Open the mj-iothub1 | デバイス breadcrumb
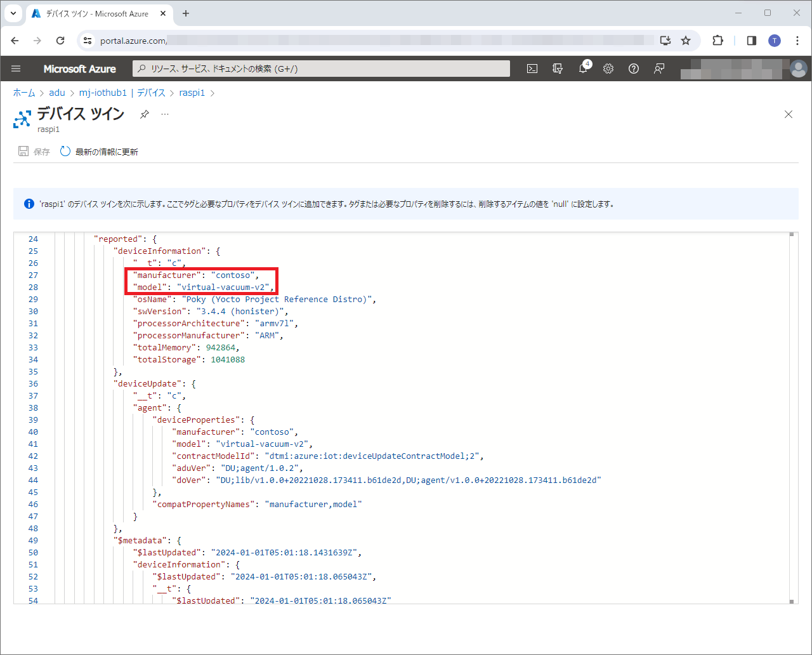Viewport: 812px width, 655px height. point(122,93)
